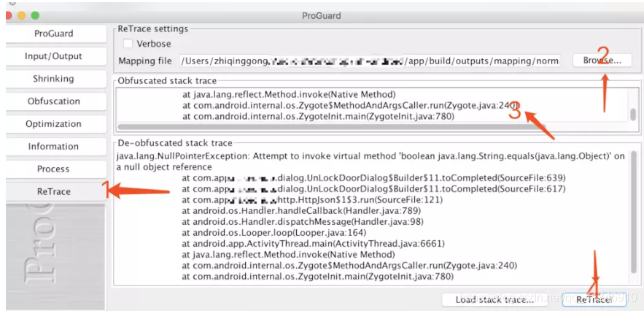
Task: Go to the Obfuscation tab
Action: (54, 101)
